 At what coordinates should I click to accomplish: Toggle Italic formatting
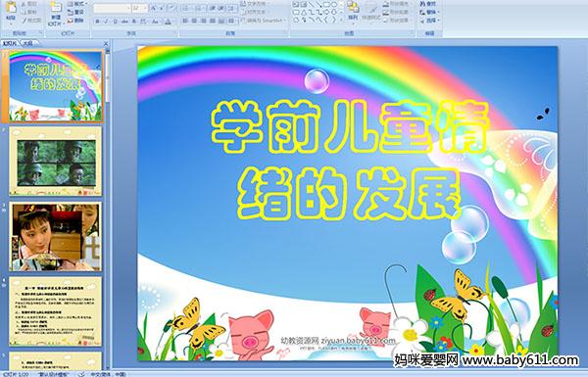pyautogui.click(x=107, y=22)
